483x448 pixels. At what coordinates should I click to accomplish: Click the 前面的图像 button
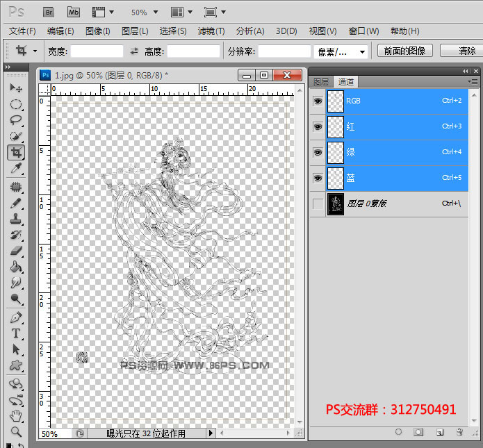(404, 51)
